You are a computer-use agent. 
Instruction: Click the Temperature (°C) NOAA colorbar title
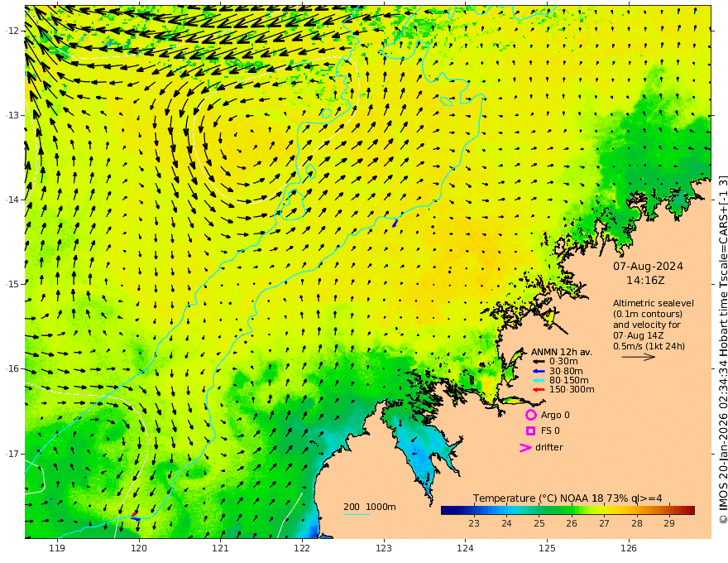568,498
